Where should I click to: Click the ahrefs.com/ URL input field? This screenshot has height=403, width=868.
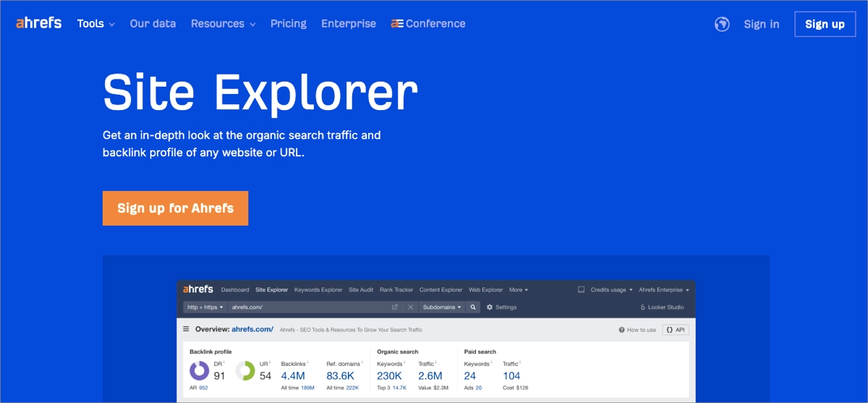click(307, 307)
